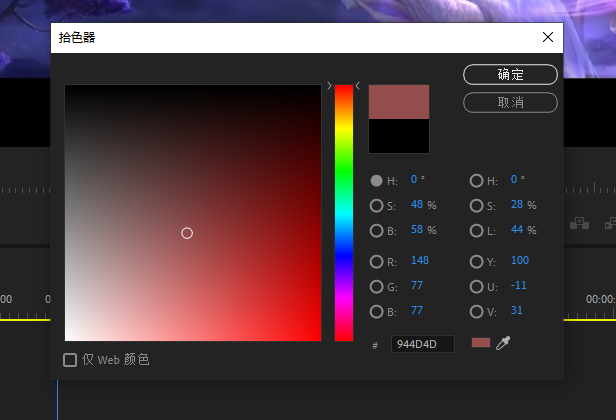Click the Y value field showing 100

[x=519, y=261]
